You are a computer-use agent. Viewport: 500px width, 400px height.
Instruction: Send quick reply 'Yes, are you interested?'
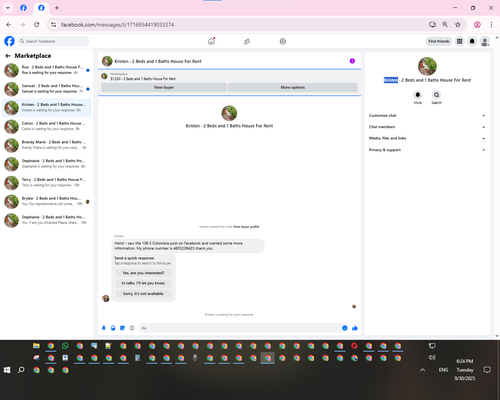143,273
